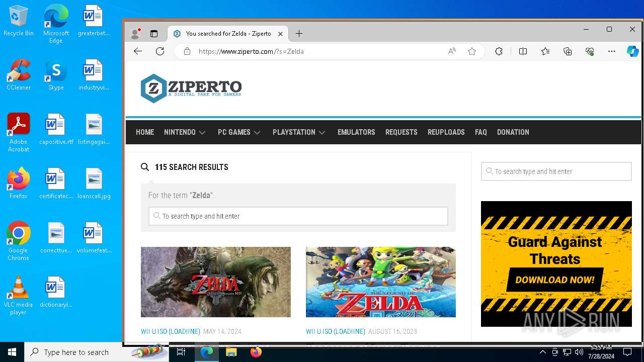This screenshot has height=362, width=644.
Task: Select the Firefox desktop shortcut
Action: click(x=19, y=184)
